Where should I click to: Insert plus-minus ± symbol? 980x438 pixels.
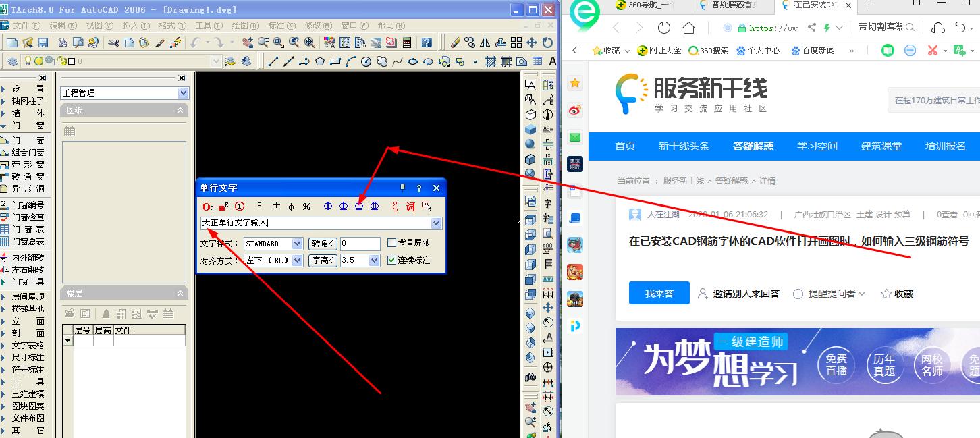(276, 206)
